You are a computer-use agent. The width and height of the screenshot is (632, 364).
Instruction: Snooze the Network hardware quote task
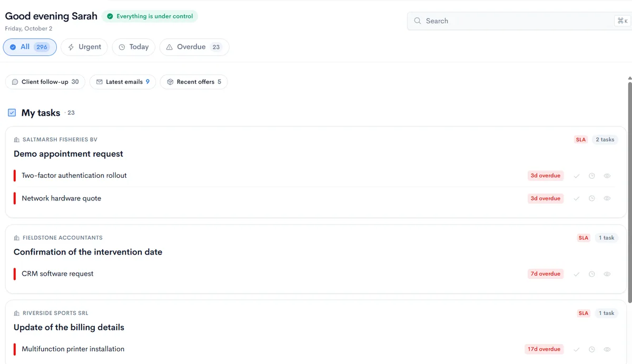click(592, 198)
